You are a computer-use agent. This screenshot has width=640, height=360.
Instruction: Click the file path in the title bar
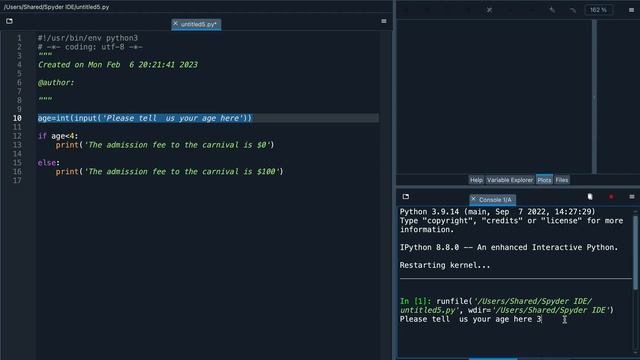(x=56, y=7)
